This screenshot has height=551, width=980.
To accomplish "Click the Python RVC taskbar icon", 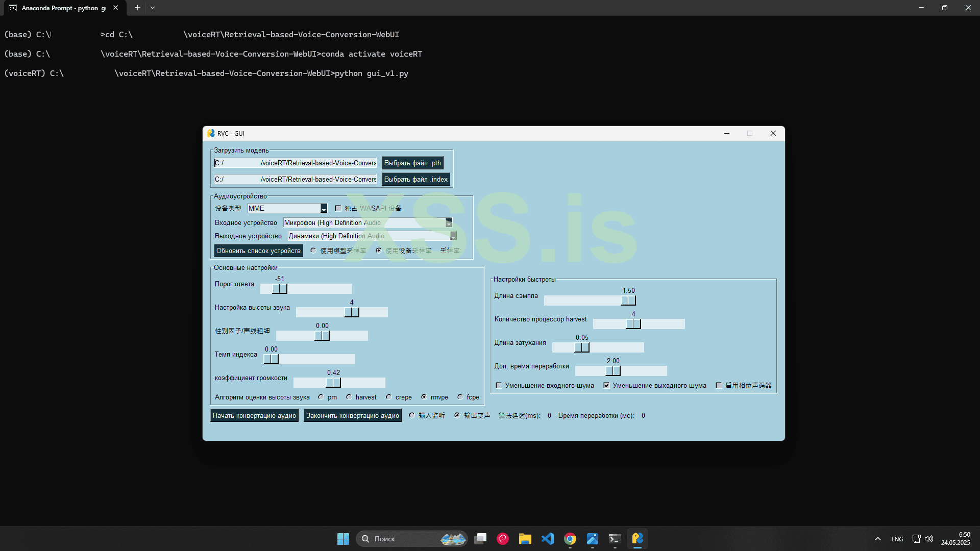I will [638, 539].
